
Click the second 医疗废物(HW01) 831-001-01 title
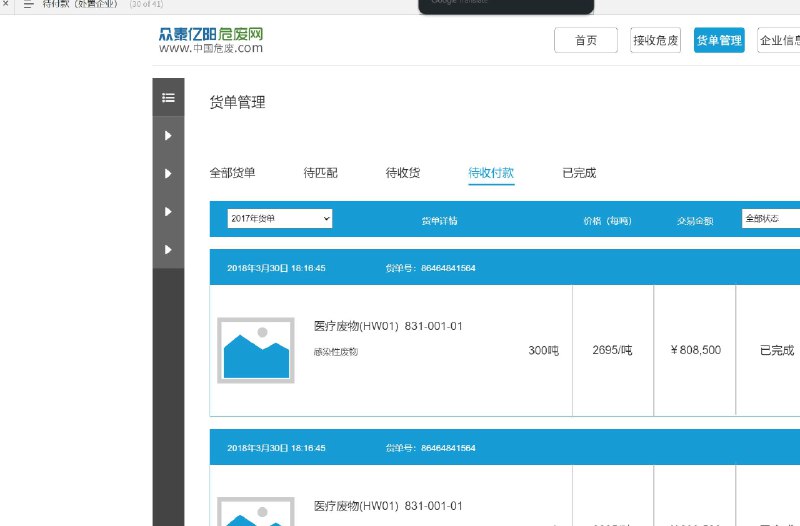point(388,506)
